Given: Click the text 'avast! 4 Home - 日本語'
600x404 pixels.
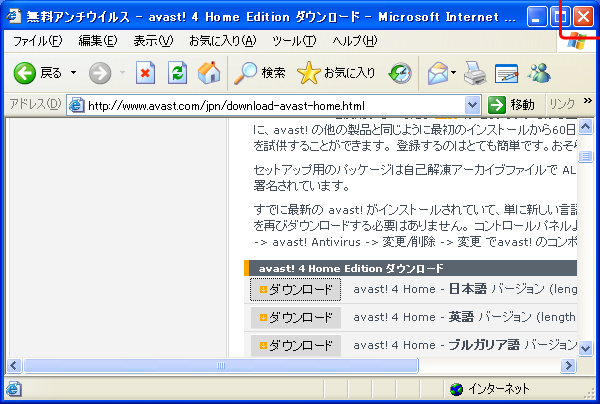Looking at the screenshot, I should coord(420,289).
